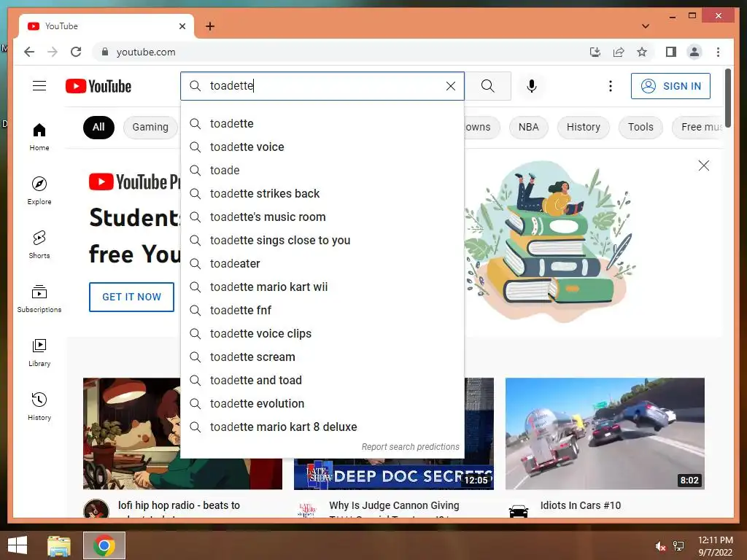This screenshot has height=560, width=747.
Task: Choose suggestion "toadette scream"
Action: (x=322, y=357)
